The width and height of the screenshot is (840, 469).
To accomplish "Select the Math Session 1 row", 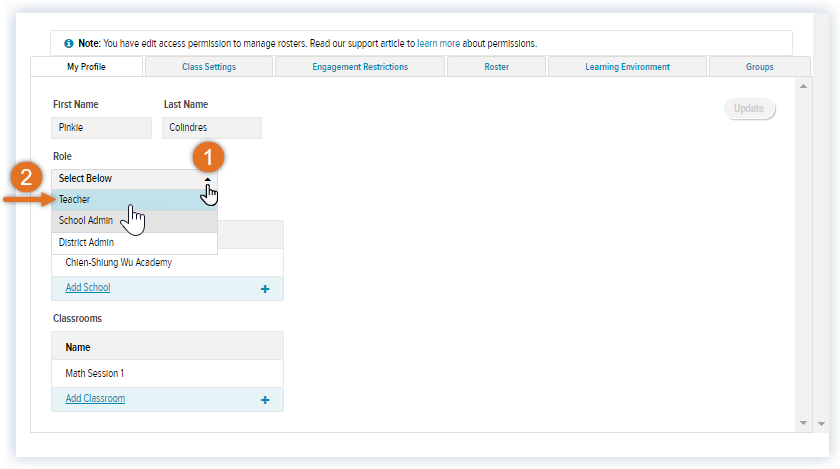I will [167, 374].
